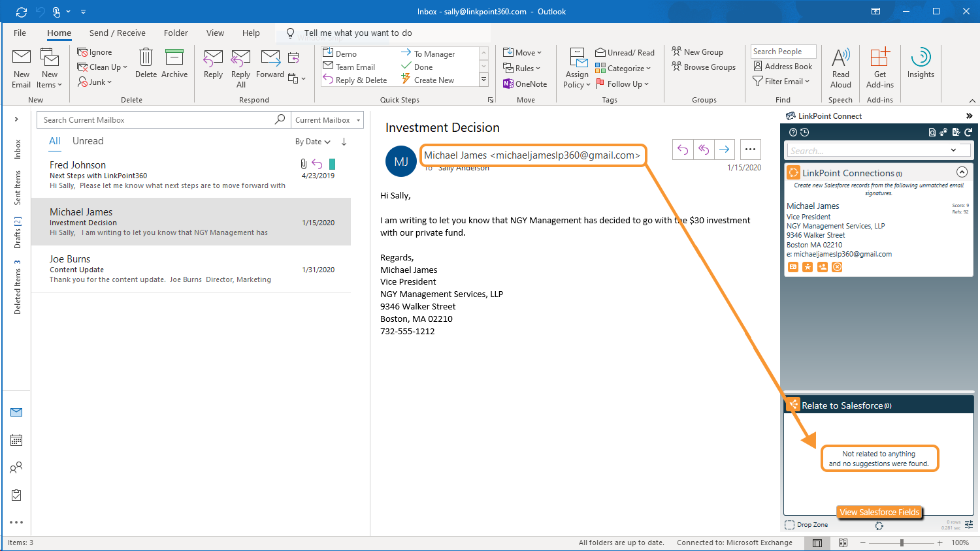This screenshot has width=980, height=551.
Task: Expand the folder pane
Action: [16, 119]
